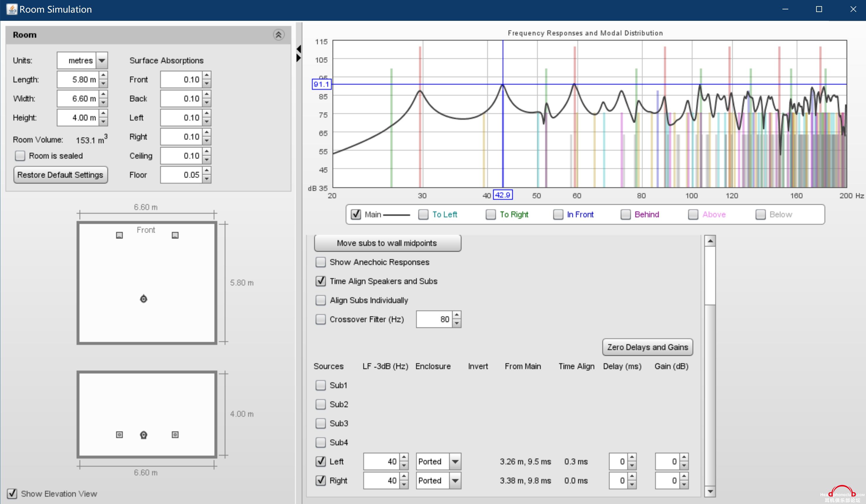The image size is (866, 504).
Task: Open the Units metres dropdown
Action: coord(102,60)
